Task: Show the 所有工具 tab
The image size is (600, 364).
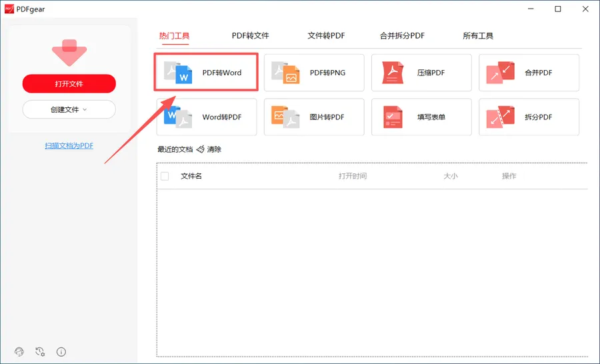Action: tap(478, 35)
